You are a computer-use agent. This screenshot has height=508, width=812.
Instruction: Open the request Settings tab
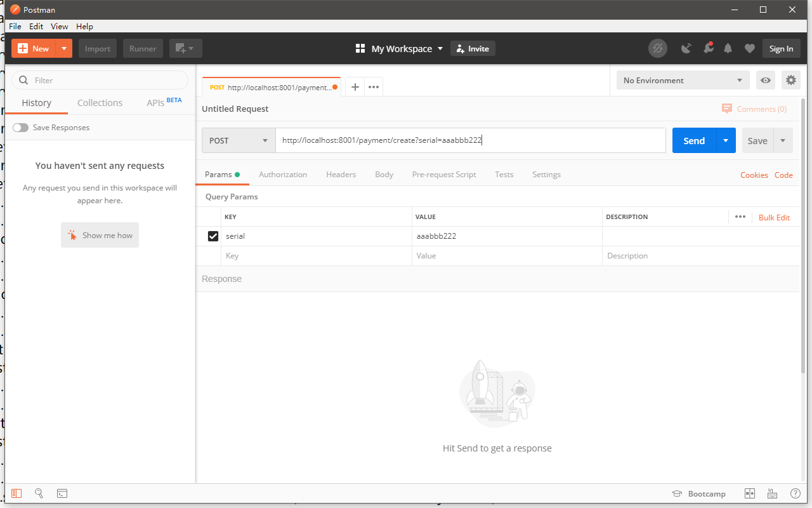pos(546,174)
